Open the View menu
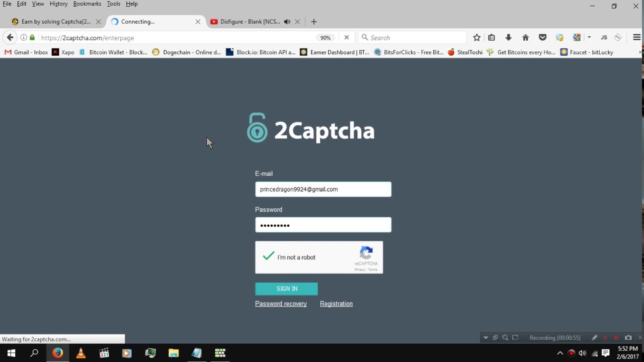Image resolution: width=644 pixels, height=362 pixels. click(x=38, y=4)
